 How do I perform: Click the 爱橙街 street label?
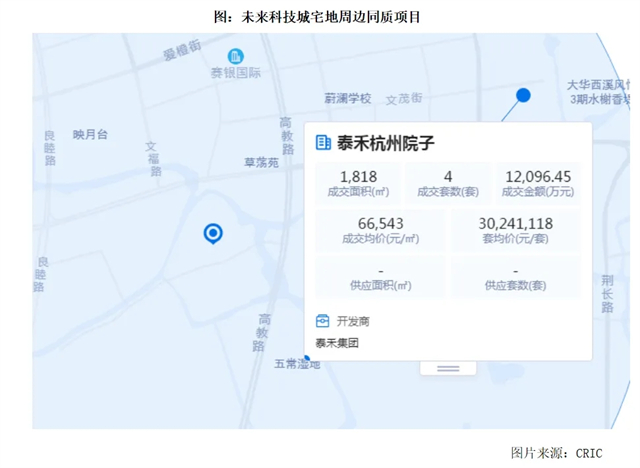pyautogui.click(x=182, y=50)
